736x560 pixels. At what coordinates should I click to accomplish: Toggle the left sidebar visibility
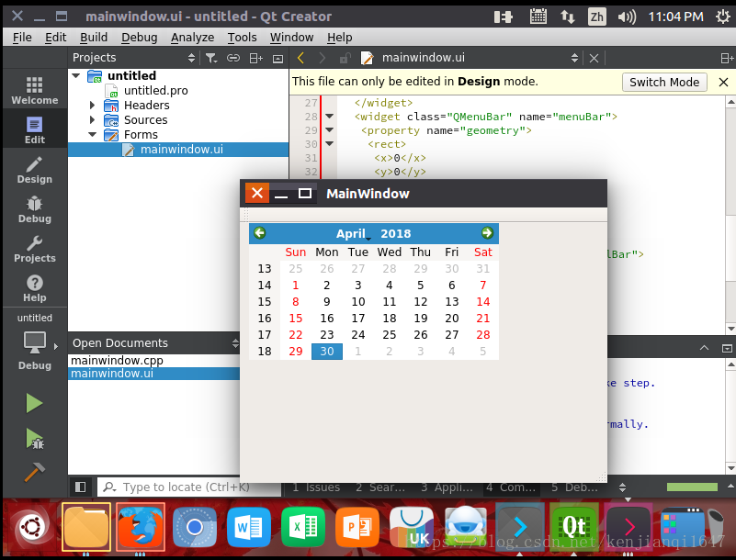[x=80, y=487]
